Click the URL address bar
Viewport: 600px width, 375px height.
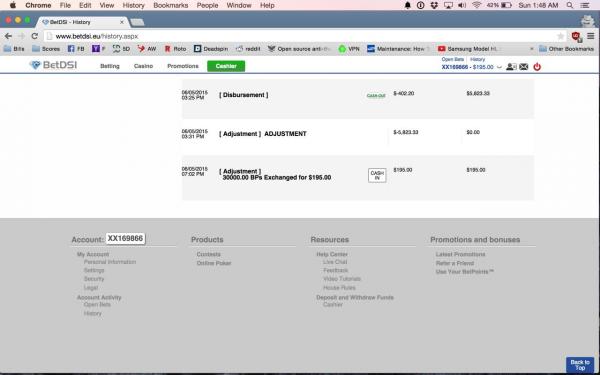pyautogui.click(x=298, y=36)
